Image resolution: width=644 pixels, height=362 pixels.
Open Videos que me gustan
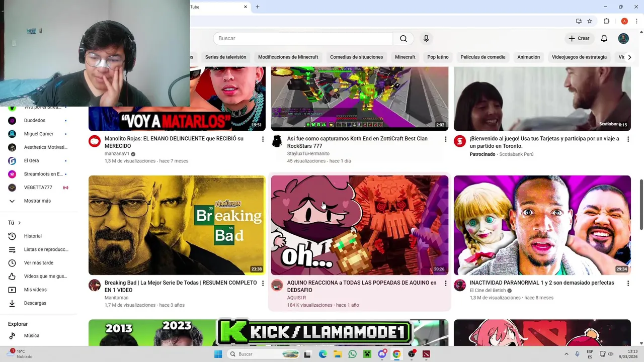coord(38,276)
